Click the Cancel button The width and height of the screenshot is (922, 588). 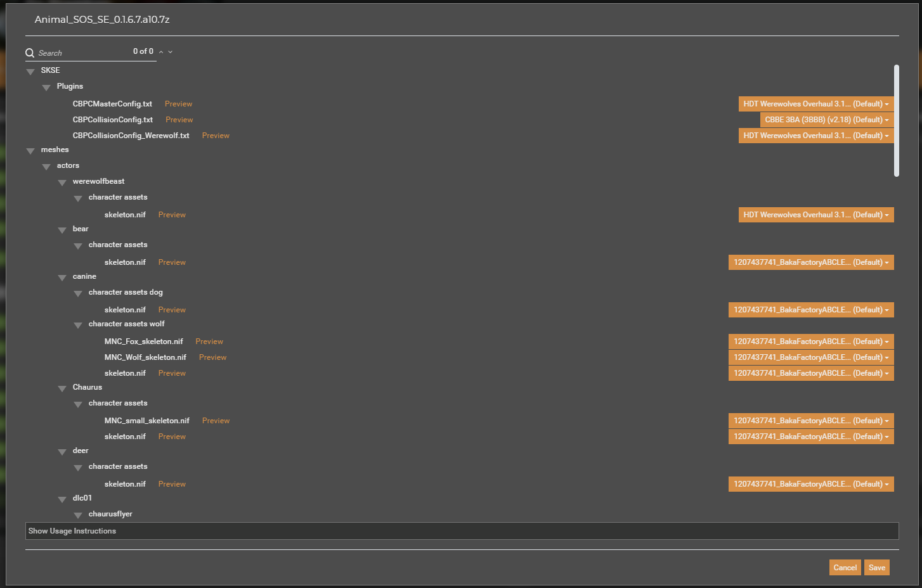click(845, 568)
